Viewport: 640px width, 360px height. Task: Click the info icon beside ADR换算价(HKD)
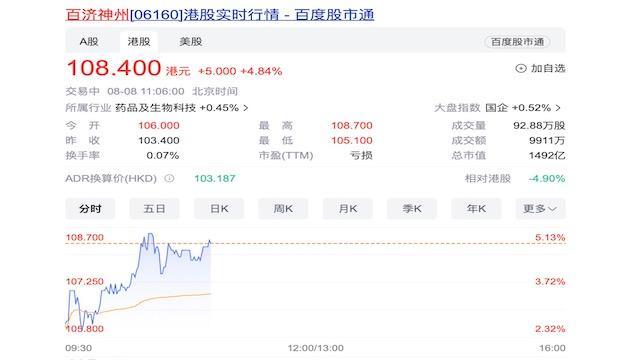[169, 178]
